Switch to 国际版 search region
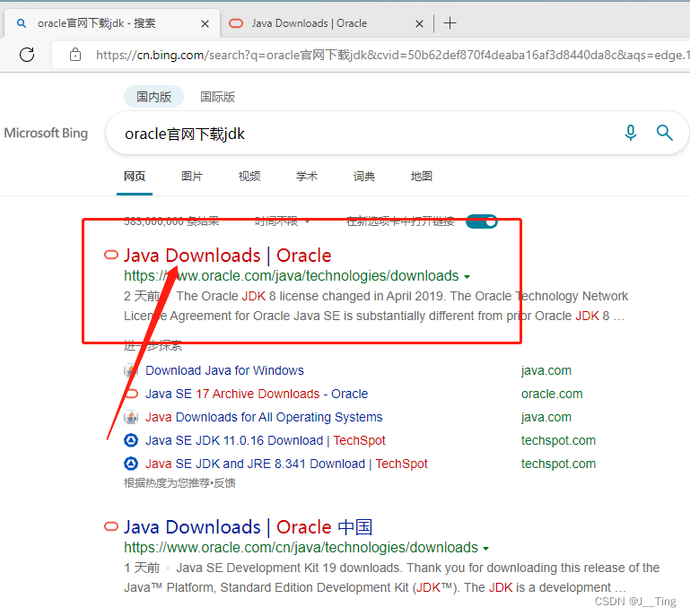Viewport: 690px width, 616px height. [217, 97]
